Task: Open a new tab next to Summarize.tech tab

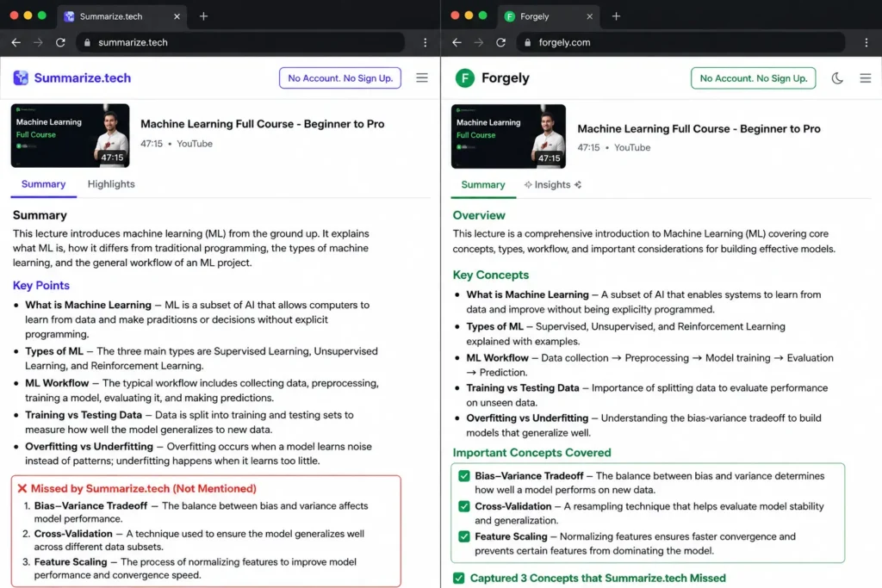Action: [203, 16]
